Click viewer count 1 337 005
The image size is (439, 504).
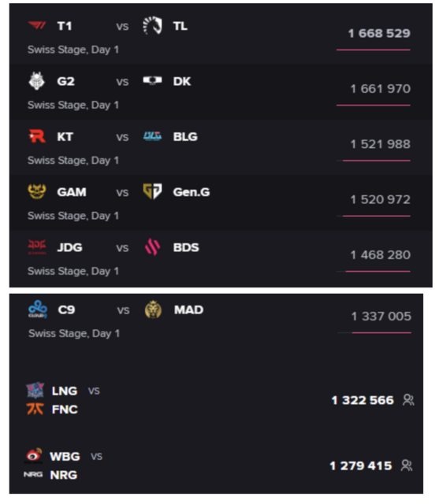click(381, 316)
